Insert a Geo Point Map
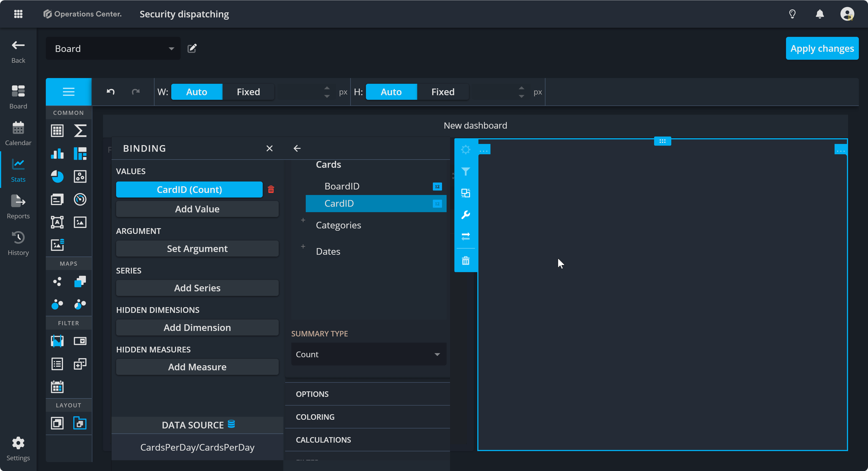This screenshot has width=868, height=471. pyautogui.click(x=57, y=282)
